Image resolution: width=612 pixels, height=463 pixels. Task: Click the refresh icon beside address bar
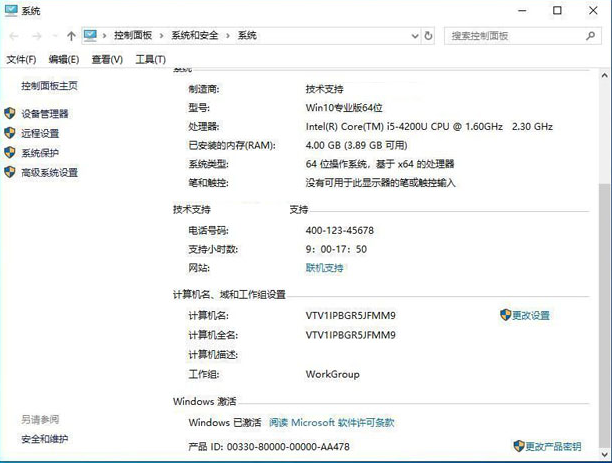429,35
